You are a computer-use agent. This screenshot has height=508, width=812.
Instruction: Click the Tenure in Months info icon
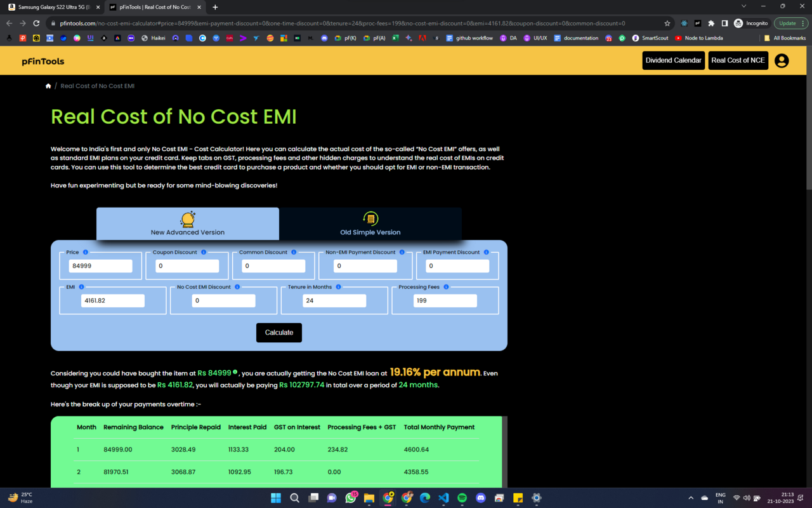338,287
